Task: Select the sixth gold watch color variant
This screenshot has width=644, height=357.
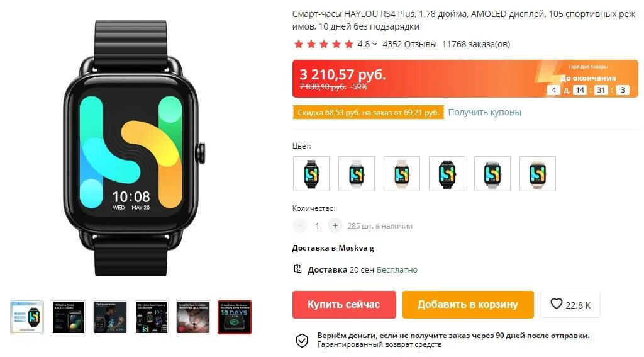Action: (537, 174)
